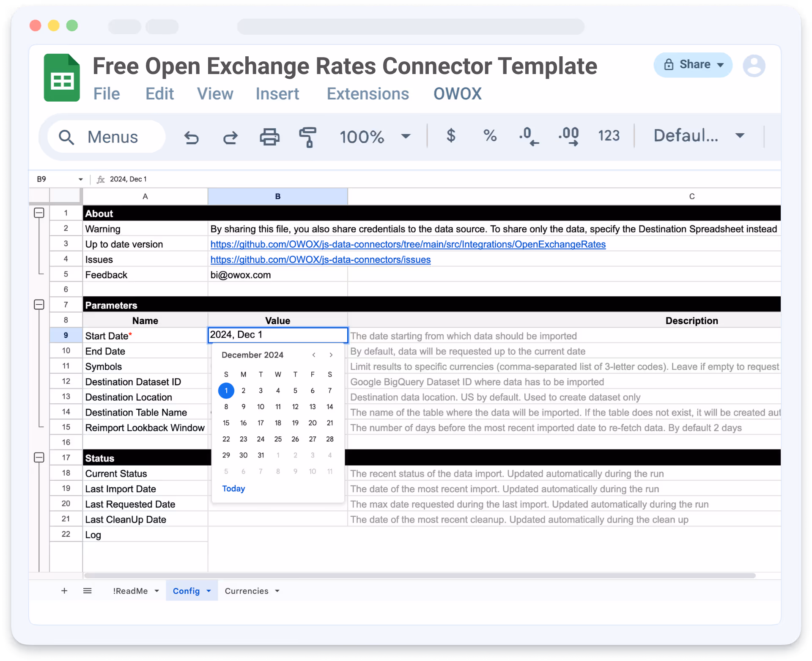Collapse the Status row group

(39, 457)
